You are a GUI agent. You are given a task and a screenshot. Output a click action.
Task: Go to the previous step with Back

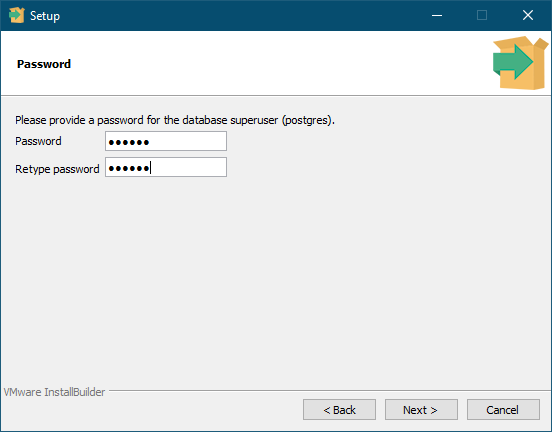click(x=339, y=409)
